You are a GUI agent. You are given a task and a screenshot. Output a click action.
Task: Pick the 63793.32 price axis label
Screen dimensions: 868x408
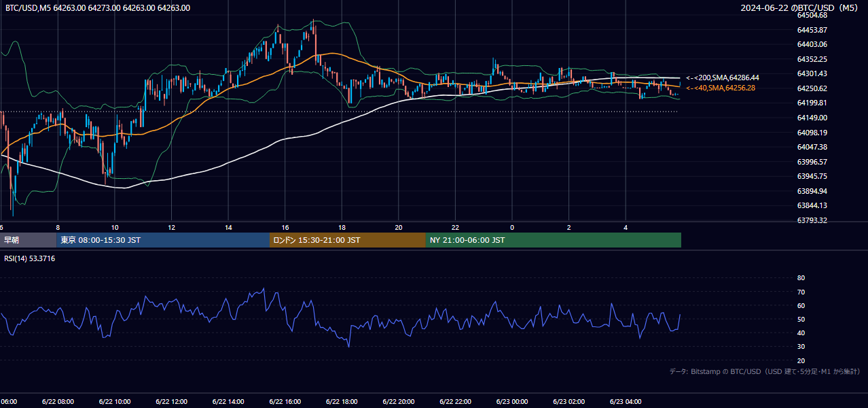click(812, 220)
